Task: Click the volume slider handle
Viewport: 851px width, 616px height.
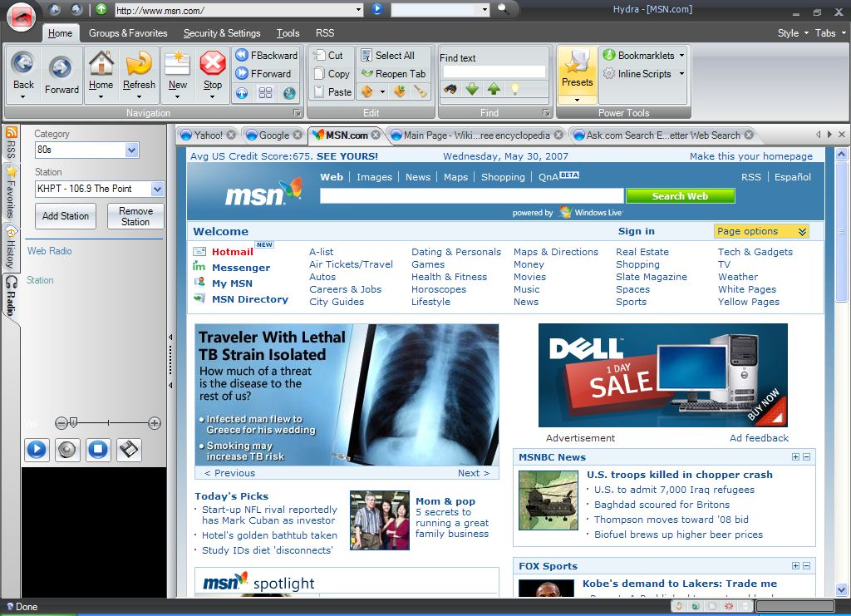Action: pyautogui.click(x=73, y=422)
